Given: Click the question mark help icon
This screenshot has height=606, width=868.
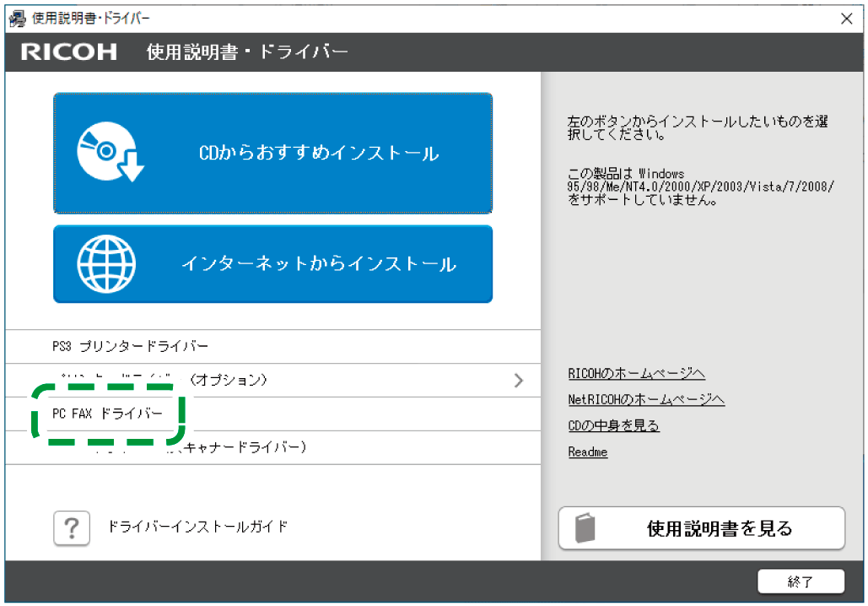Looking at the screenshot, I should (71, 528).
